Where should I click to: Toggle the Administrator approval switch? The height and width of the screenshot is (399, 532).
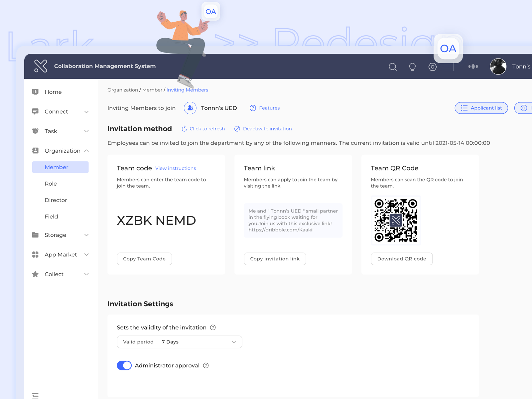124,365
